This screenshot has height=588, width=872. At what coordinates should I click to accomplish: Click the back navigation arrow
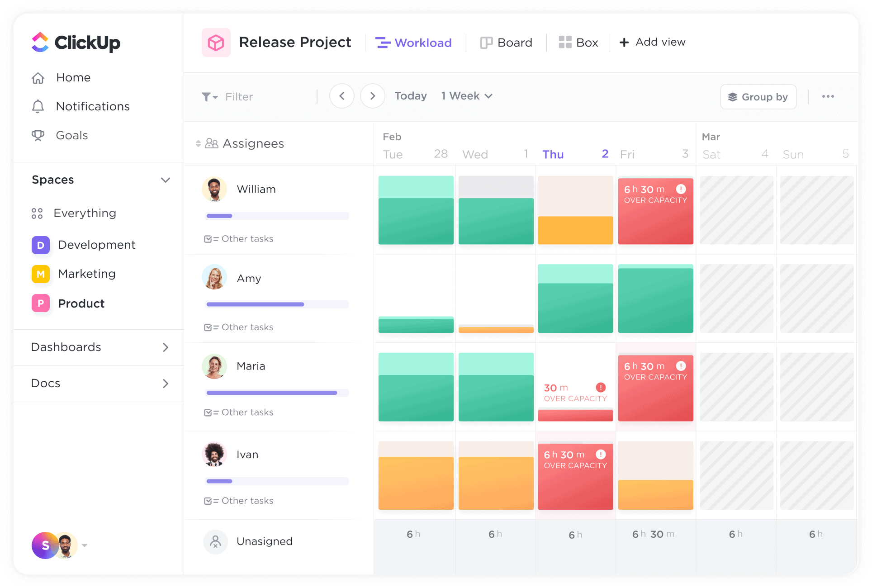pyautogui.click(x=342, y=96)
